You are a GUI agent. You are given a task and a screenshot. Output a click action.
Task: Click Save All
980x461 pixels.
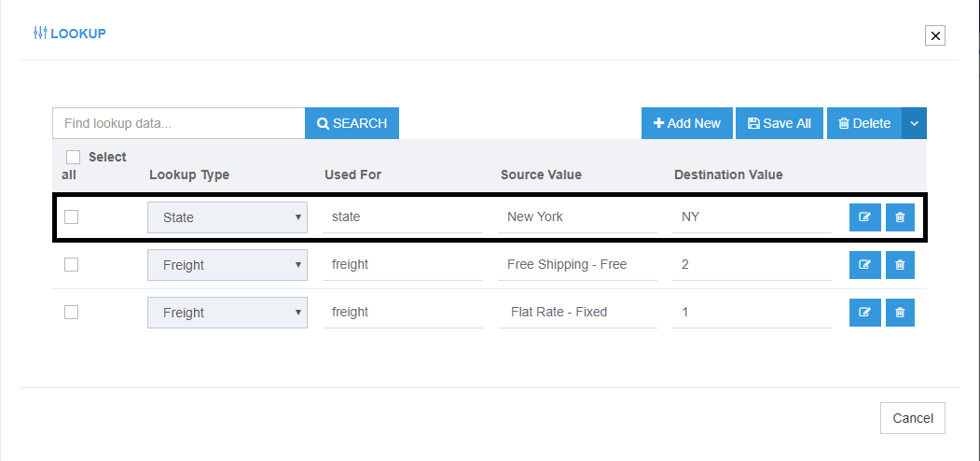[780, 123]
